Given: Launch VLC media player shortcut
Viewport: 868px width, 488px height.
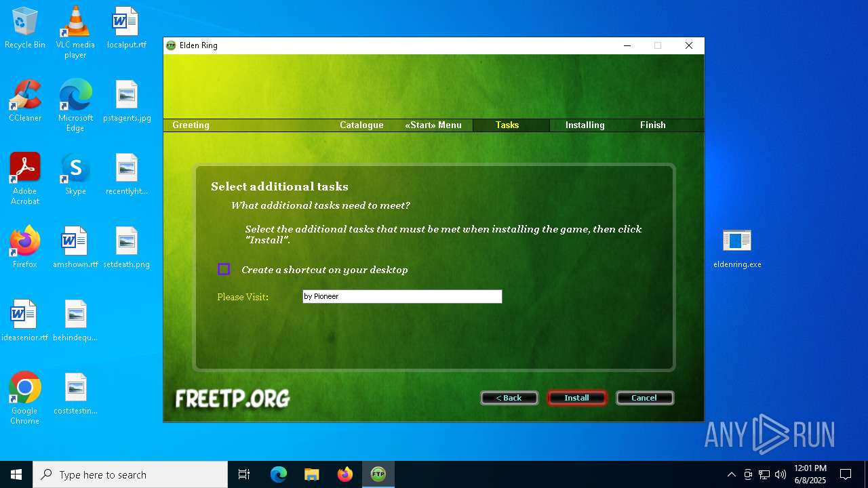Looking at the screenshot, I should 75,33.
